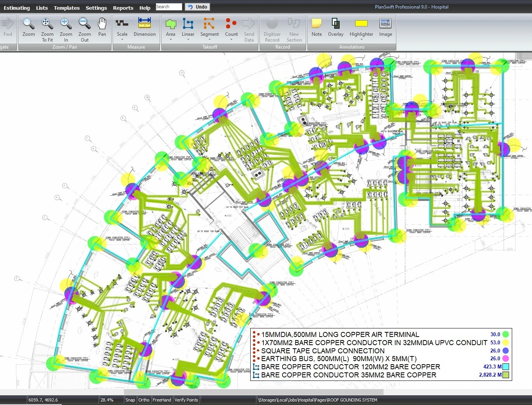Viewport: 532px width, 405px height.
Task: Select the Dimension tool
Action: point(145,28)
